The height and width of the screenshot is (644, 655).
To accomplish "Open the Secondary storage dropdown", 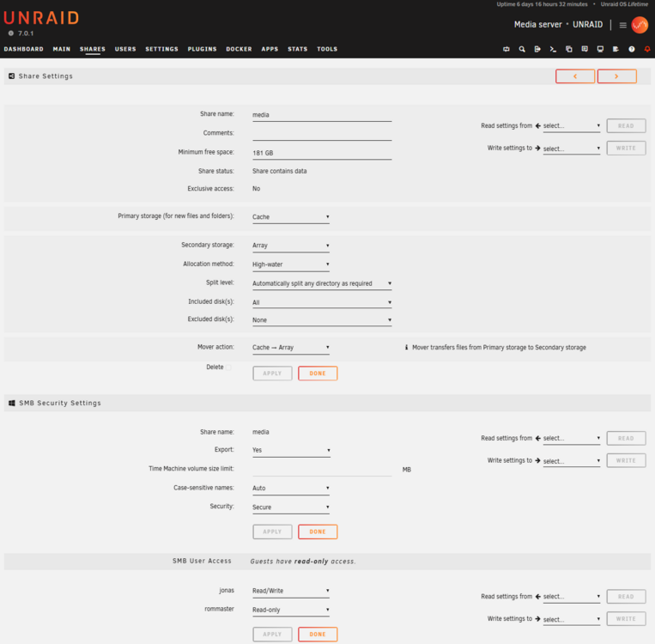I will click(x=291, y=246).
